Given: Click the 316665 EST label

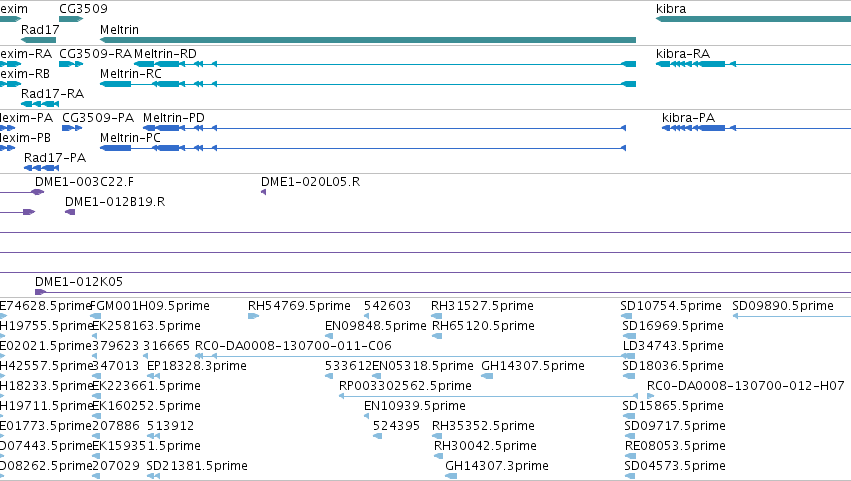Looking at the screenshot, I should pos(166,346).
